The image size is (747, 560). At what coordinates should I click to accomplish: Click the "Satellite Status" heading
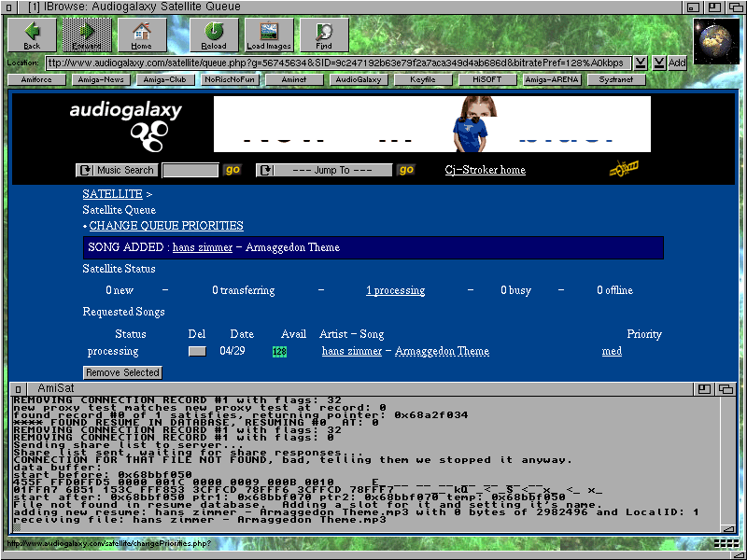pyautogui.click(x=119, y=269)
